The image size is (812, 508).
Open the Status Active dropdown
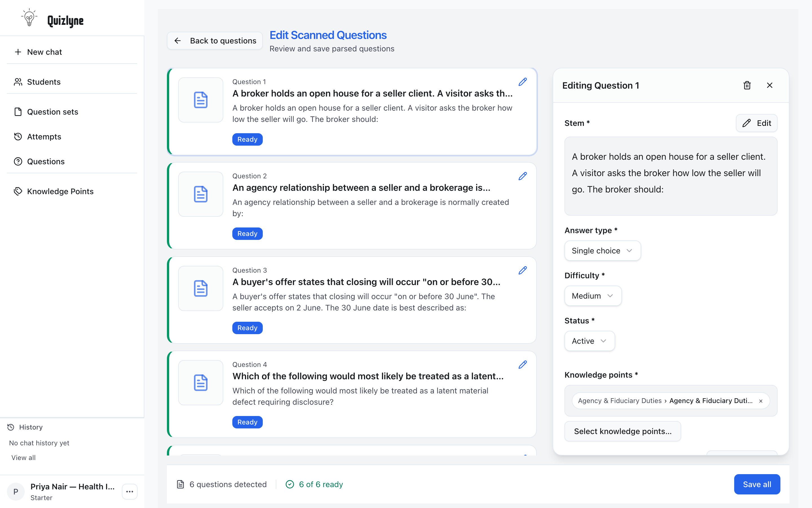590,341
